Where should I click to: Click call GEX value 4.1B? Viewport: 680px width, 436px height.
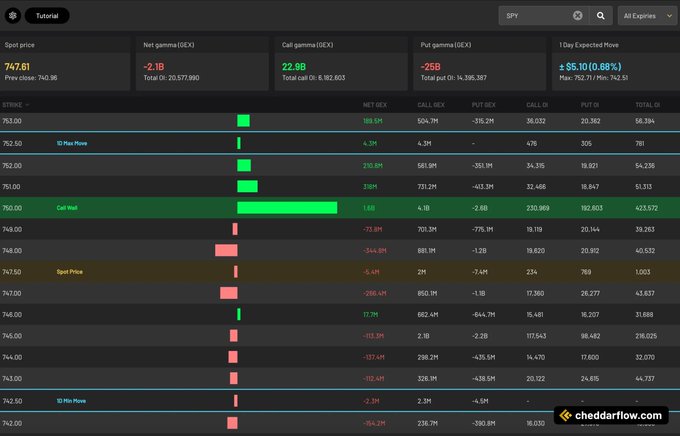pos(423,208)
